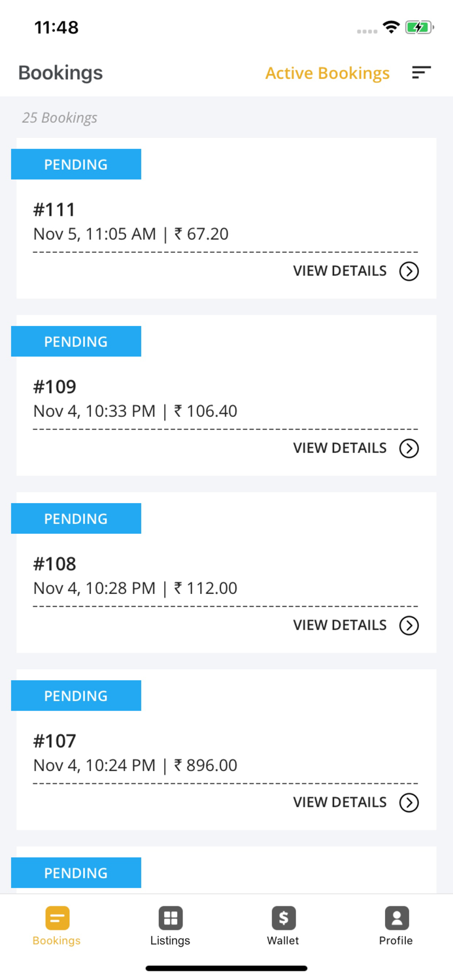The height and width of the screenshot is (980, 453).
Task: Tap the circular arrow beside booking #111
Action: [409, 271]
